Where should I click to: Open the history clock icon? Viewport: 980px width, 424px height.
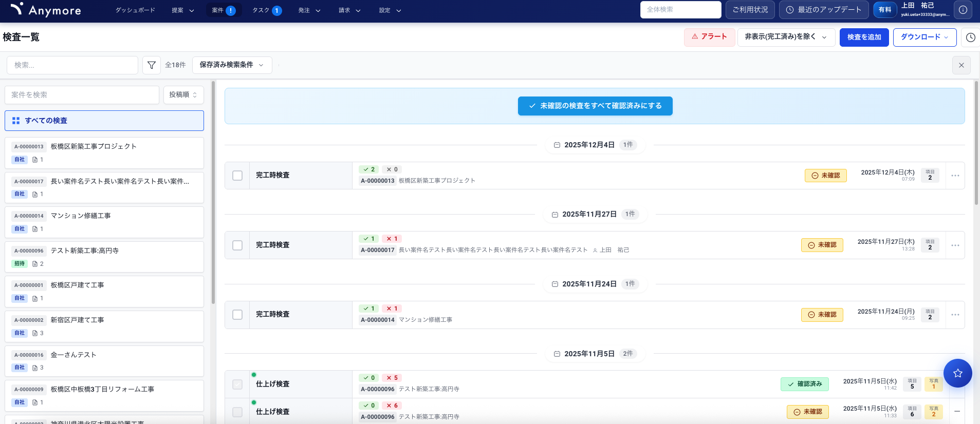(970, 37)
